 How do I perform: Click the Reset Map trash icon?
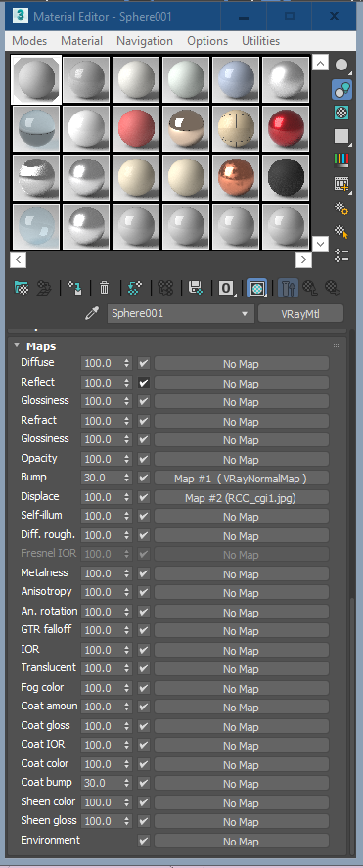(104, 288)
